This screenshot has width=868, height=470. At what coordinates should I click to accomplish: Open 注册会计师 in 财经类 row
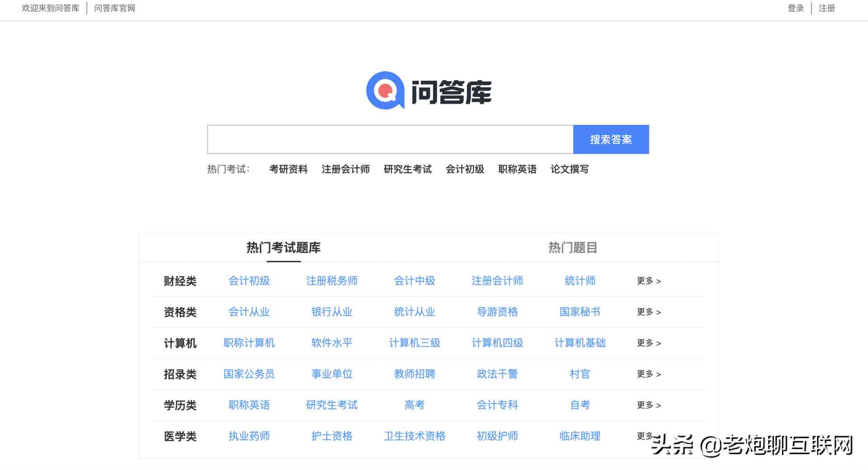tap(497, 281)
